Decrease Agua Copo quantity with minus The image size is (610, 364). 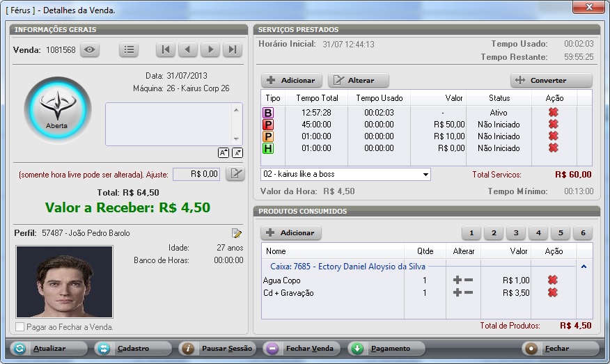(469, 280)
